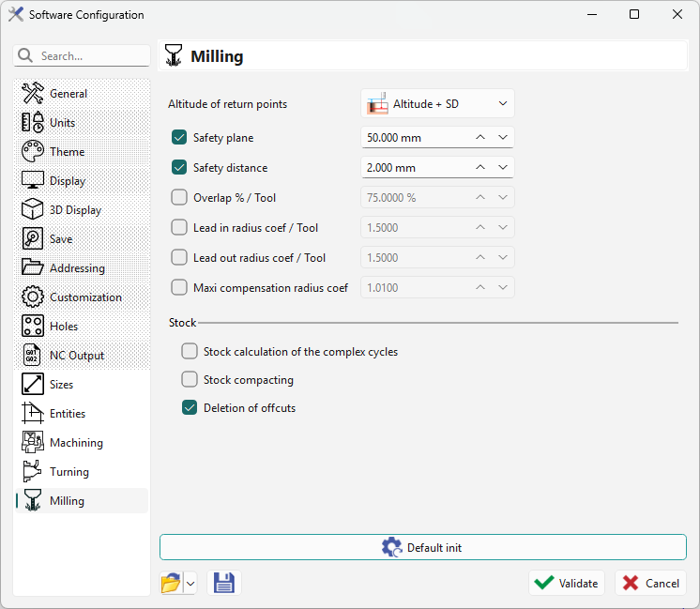Image resolution: width=700 pixels, height=609 pixels.
Task: Click the save floppy disk icon
Action: 223,583
